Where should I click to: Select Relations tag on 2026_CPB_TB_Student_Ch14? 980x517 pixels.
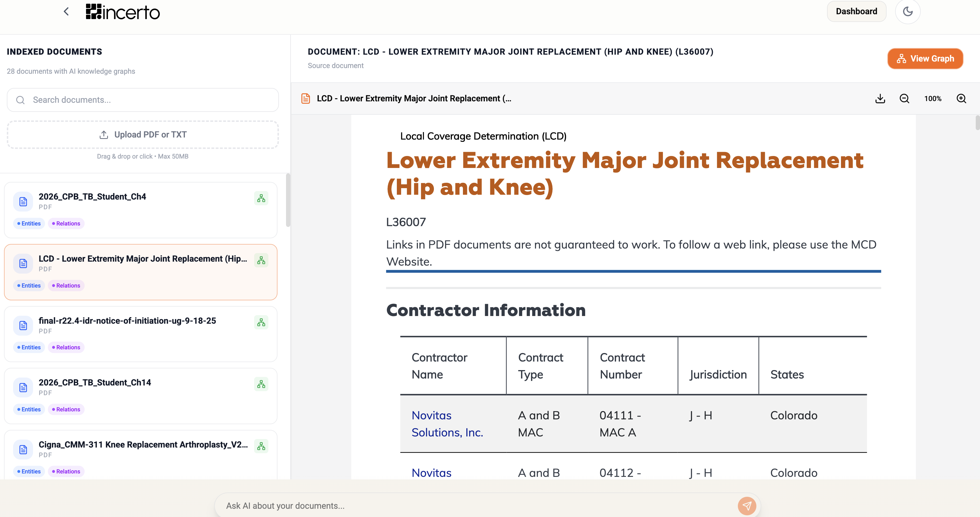coord(66,409)
